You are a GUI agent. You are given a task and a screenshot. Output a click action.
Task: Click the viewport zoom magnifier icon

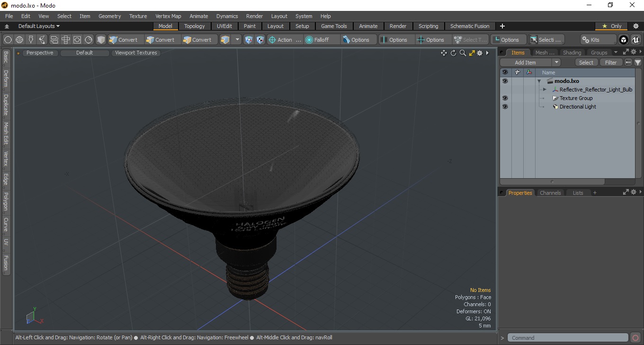coord(463,53)
